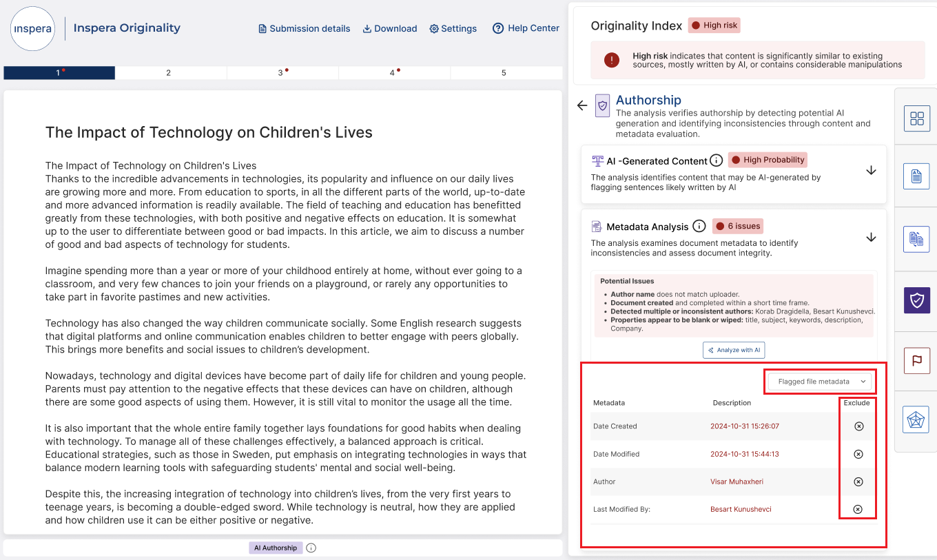
Task: Open the integrity radar chart panel
Action: pyautogui.click(x=917, y=419)
